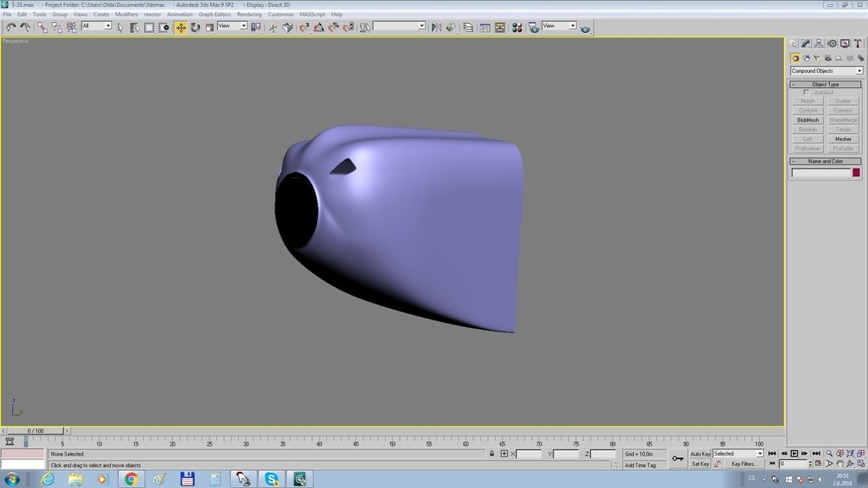Open the Selected key filter dropdown
This screenshot has width=868, height=488.
tap(737, 454)
